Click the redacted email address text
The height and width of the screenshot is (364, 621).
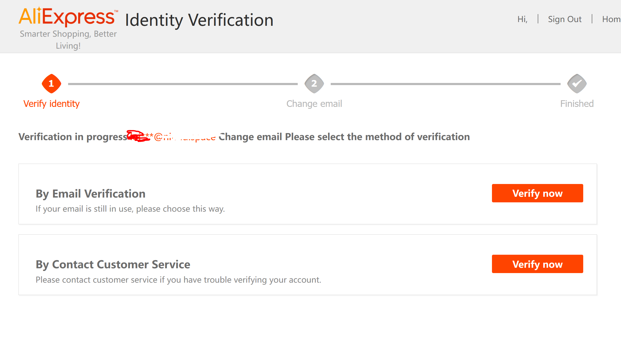tap(171, 136)
